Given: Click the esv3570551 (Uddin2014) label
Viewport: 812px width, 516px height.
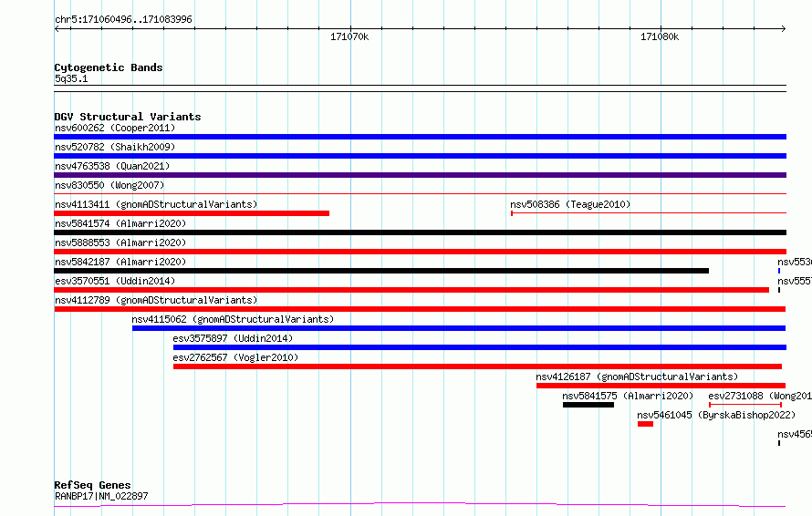Looking at the screenshot, I should point(115,281).
